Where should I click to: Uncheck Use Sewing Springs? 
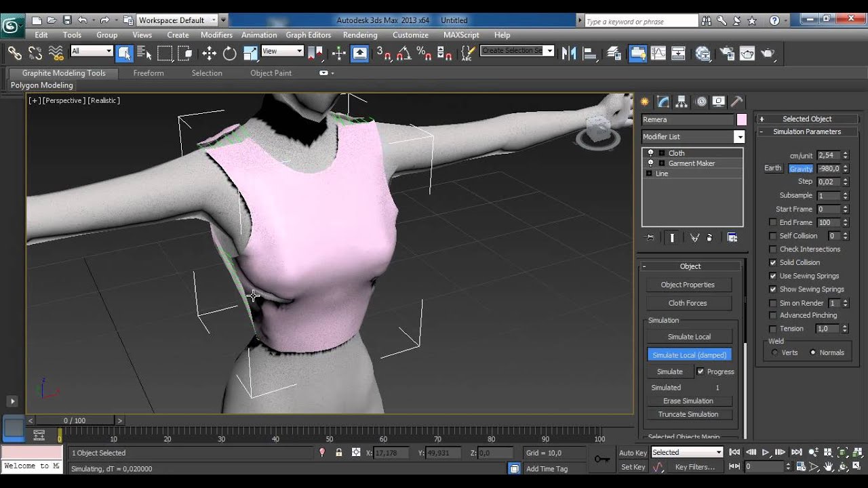[x=772, y=276]
